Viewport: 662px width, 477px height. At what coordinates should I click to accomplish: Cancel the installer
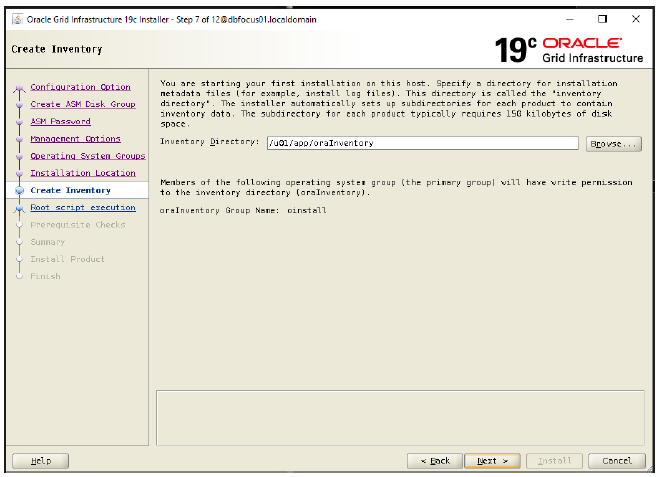[x=617, y=461]
